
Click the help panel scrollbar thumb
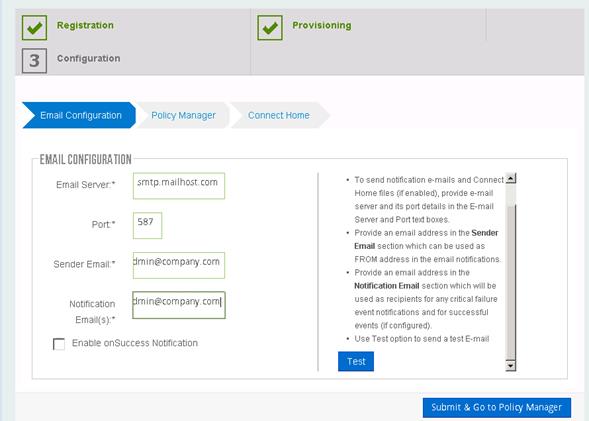pos(510,282)
